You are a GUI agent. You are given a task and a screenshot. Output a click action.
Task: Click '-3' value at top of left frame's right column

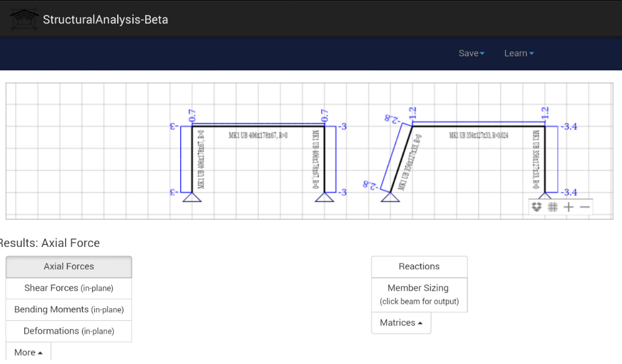pyautogui.click(x=343, y=127)
